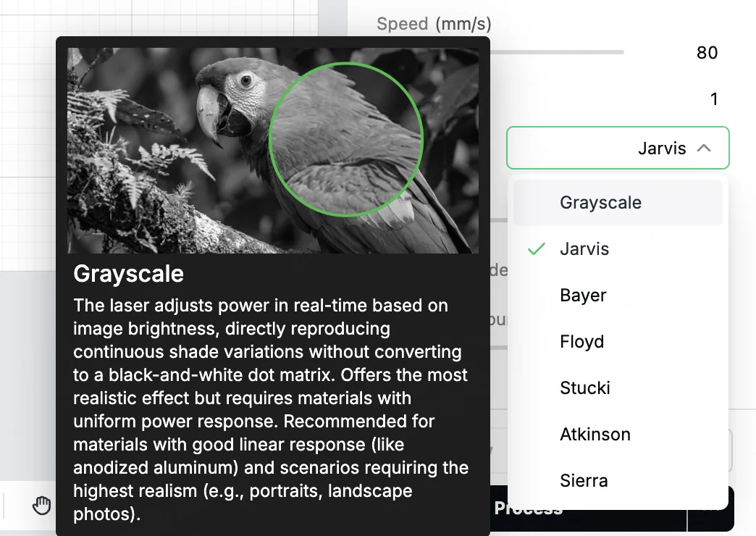The image size is (756, 536).
Task: Click the grayscale parrot preview image
Action: pyautogui.click(x=273, y=151)
